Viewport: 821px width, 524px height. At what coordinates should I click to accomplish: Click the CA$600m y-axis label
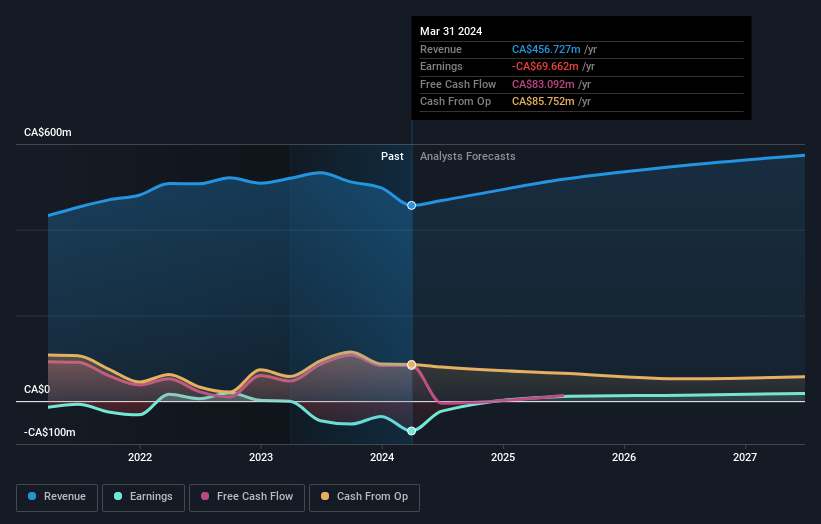(x=48, y=132)
